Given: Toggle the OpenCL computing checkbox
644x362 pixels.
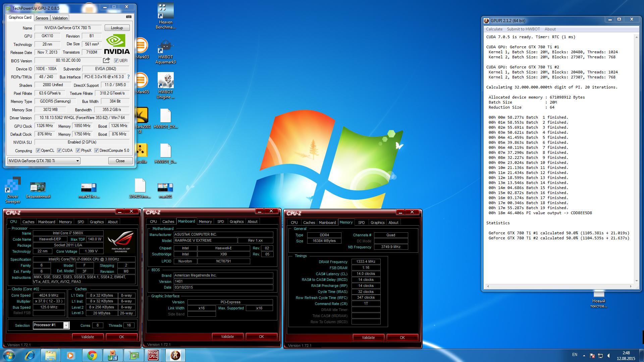Looking at the screenshot, I should point(38,150).
